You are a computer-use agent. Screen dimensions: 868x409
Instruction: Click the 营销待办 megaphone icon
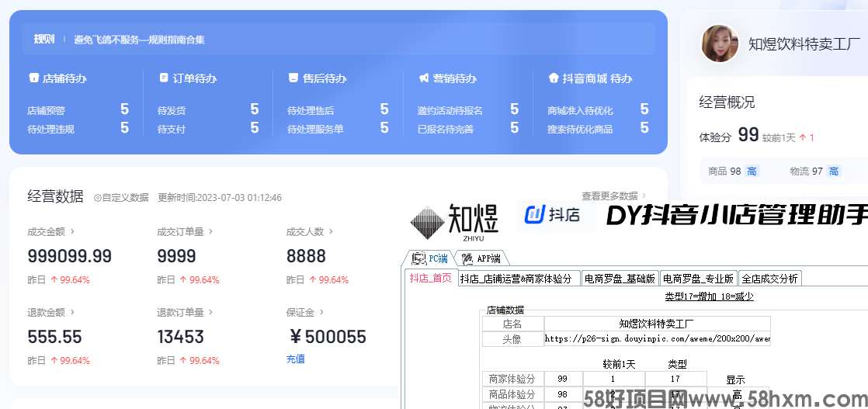coord(423,78)
